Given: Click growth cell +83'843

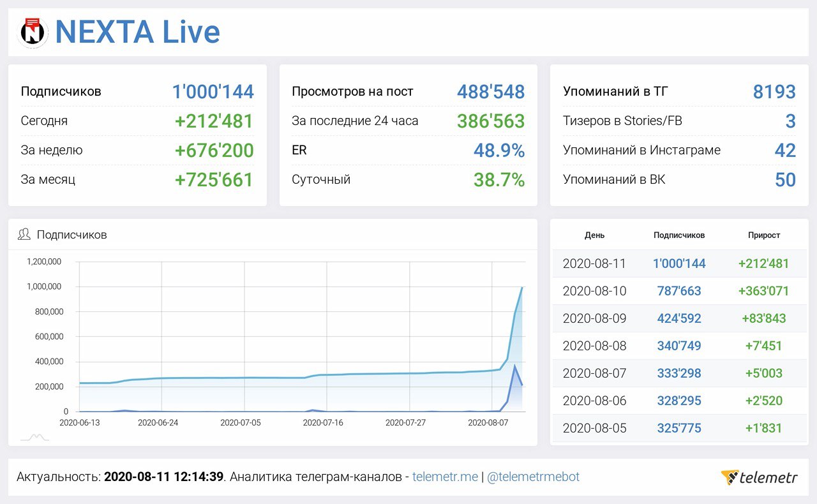Looking at the screenshot, I should (x=763, y=318).
